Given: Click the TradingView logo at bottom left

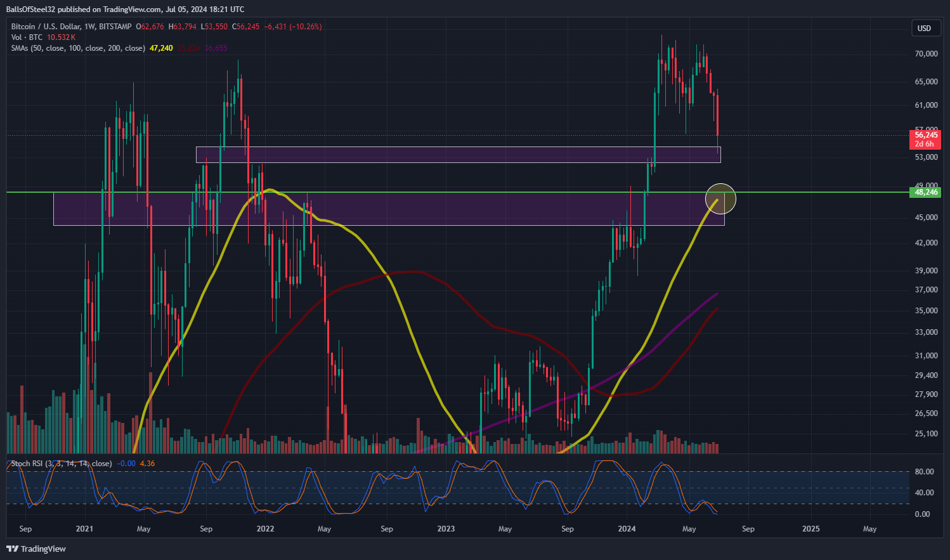Looking at the screenshot, I should click(36, 549).
